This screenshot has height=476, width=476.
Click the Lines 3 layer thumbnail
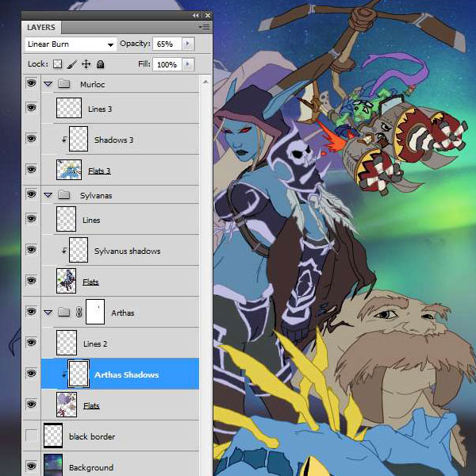[x=69, y=108]
